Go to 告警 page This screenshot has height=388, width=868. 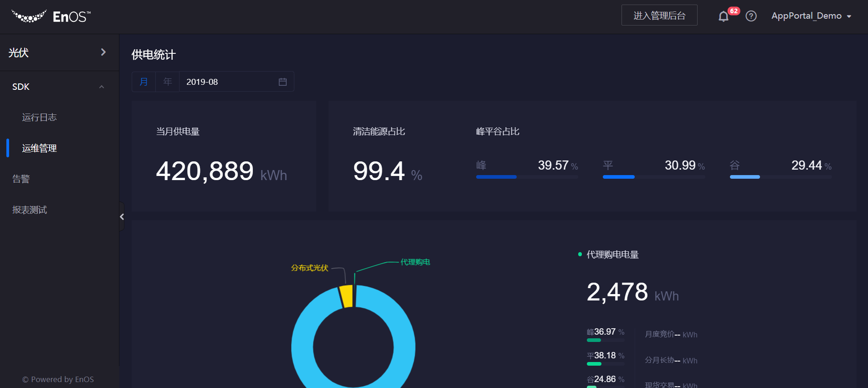coord(21,179)
